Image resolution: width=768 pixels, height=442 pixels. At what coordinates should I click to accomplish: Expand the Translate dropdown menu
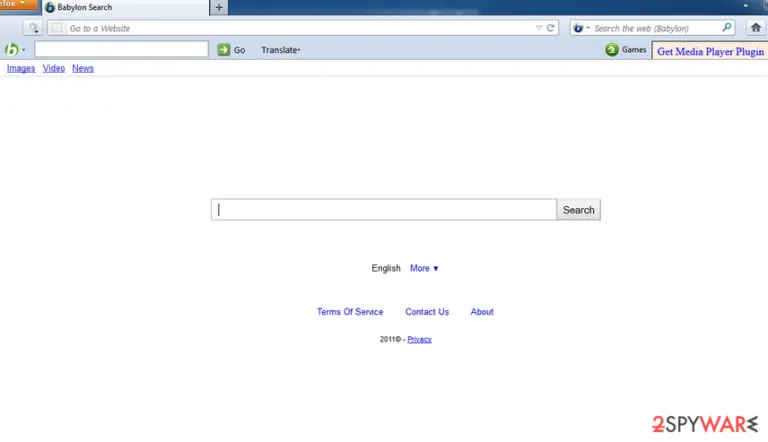[281, 50]
